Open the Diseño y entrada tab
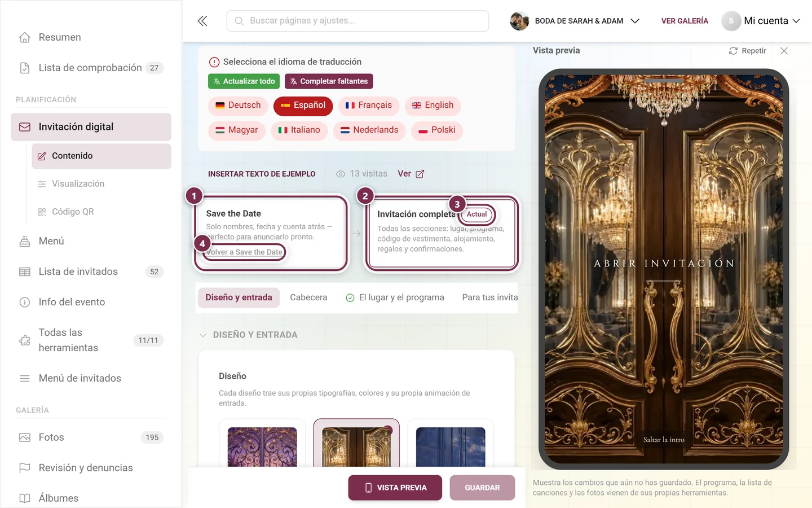Image resolution: width=812 pixels, height=508 pixels. tap(239, 297)
